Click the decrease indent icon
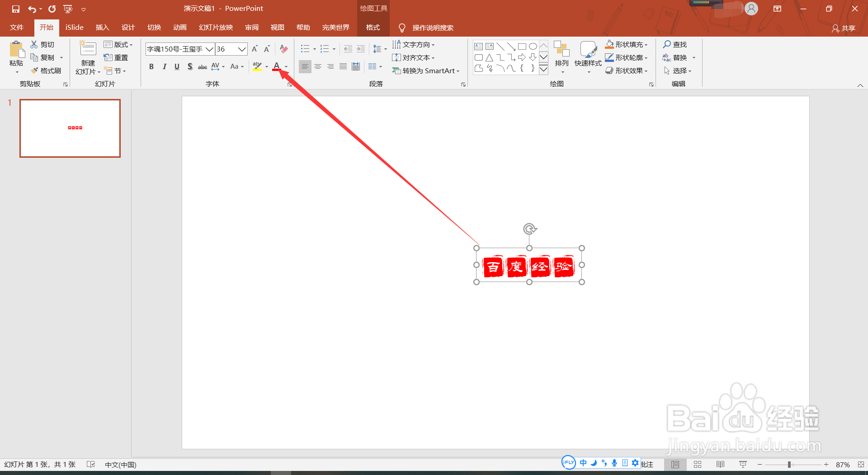868x475 pixels. (x=348, y=49)
